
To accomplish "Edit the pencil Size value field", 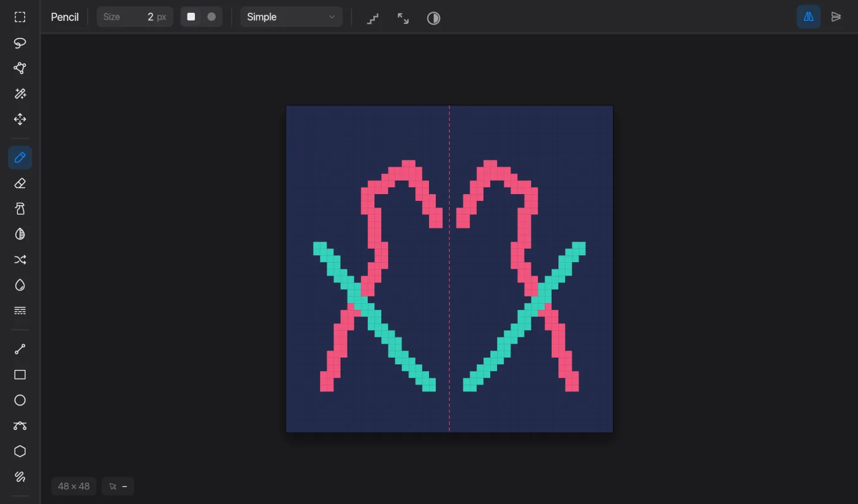I will [135, 17].
